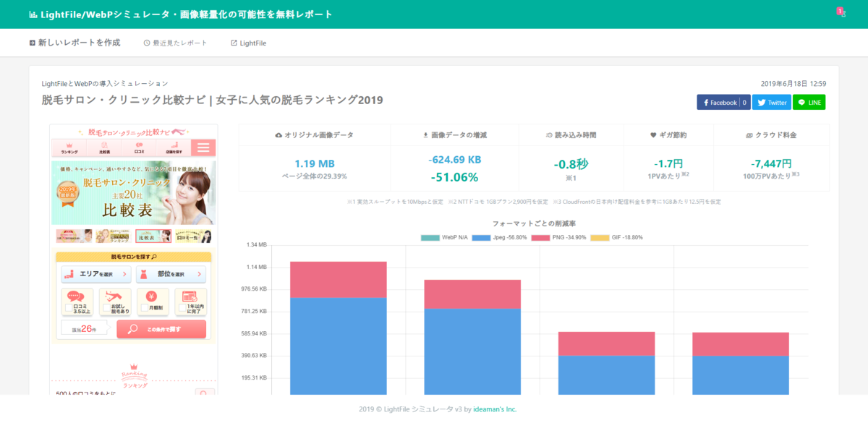Click the ランキング crown icon in preview nav
Screen dimensions: 868x423
(69, 145)
